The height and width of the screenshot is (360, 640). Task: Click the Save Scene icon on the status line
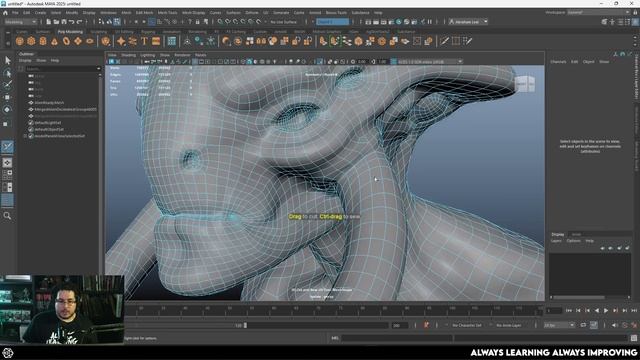point(64,22)
